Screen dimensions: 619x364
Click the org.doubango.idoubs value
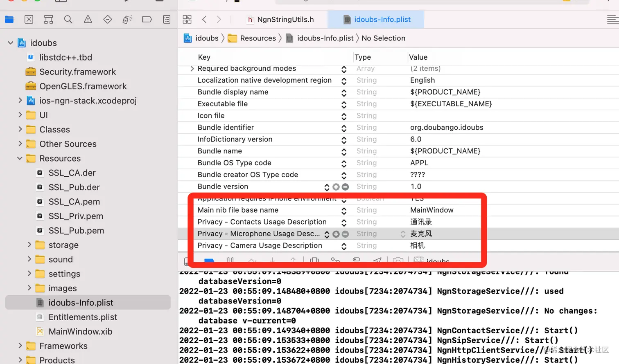click(x=447, y=128)
